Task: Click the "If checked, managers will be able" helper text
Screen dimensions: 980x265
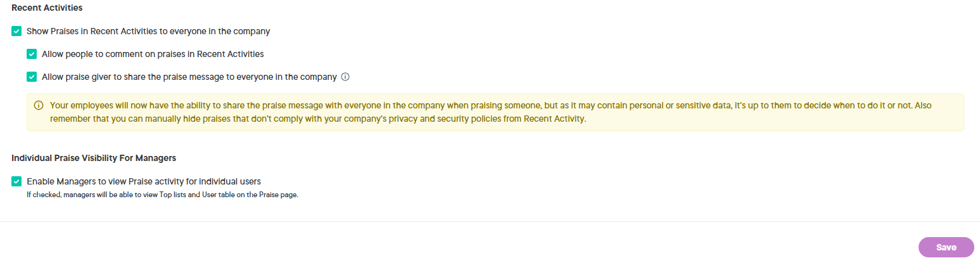Action: 162,195
